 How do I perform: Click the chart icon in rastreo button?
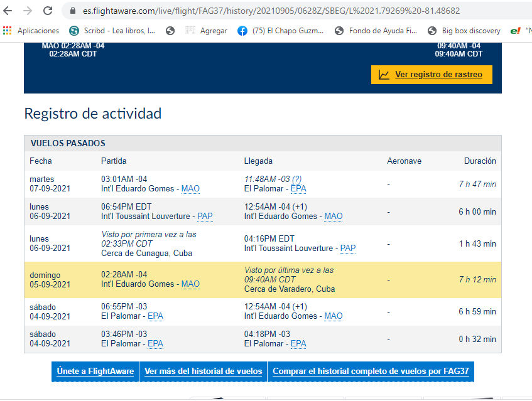[x=384, y=75]
